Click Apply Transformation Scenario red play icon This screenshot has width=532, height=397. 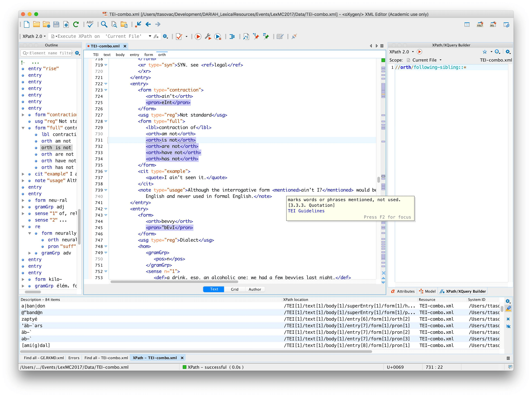coord(198,37)
